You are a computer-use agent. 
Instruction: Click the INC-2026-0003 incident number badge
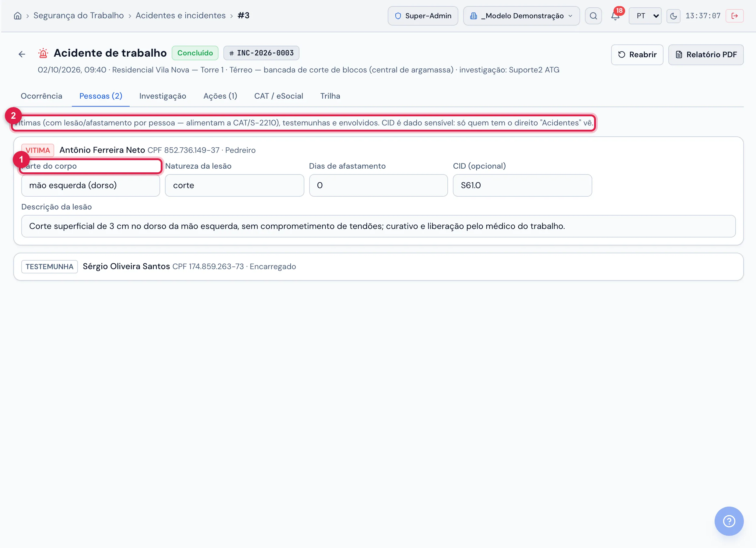[x=261, y=53]
